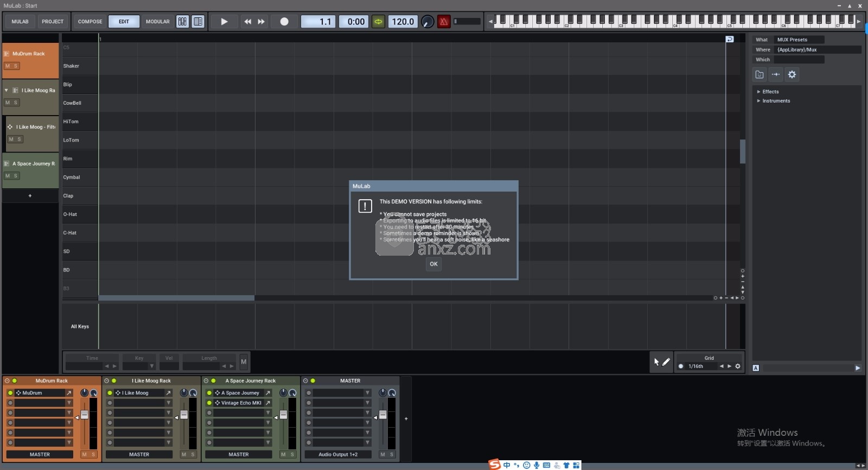Add a new rack with plus button
868x470 pixels.
tap(406, 418)
